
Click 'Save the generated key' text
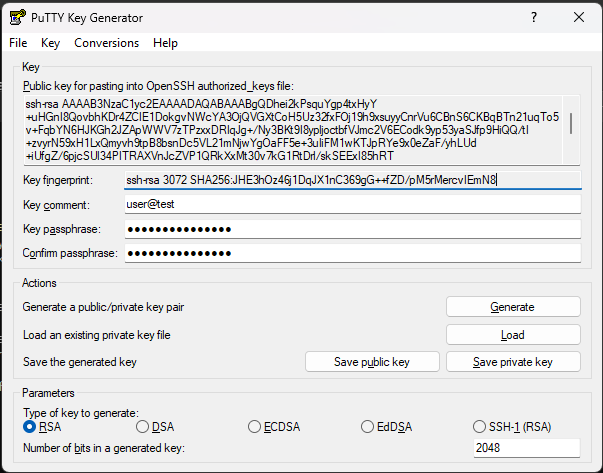[x=80, y=362]
